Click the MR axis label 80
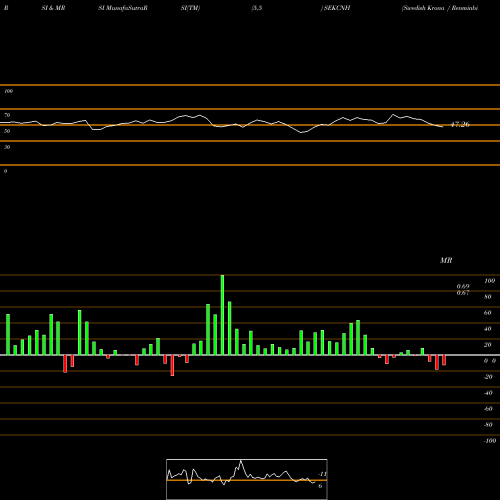Viewport: 500px width, 500px height. point(488,297)
